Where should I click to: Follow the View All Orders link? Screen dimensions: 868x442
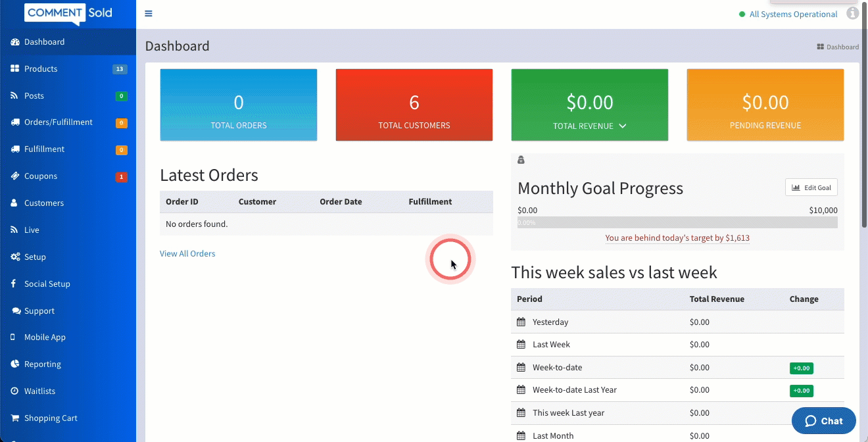click(187, 254)
